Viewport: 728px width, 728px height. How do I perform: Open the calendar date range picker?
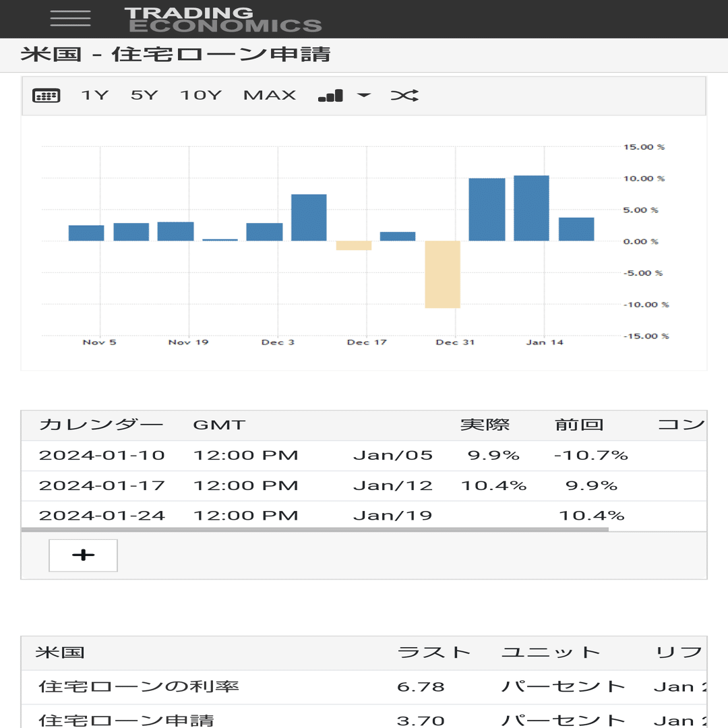(47, 96)
